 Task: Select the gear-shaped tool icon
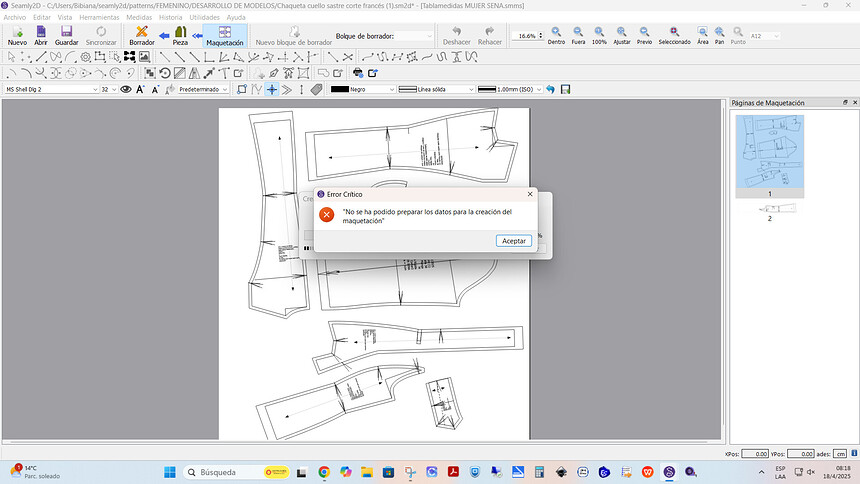(85, 57)
